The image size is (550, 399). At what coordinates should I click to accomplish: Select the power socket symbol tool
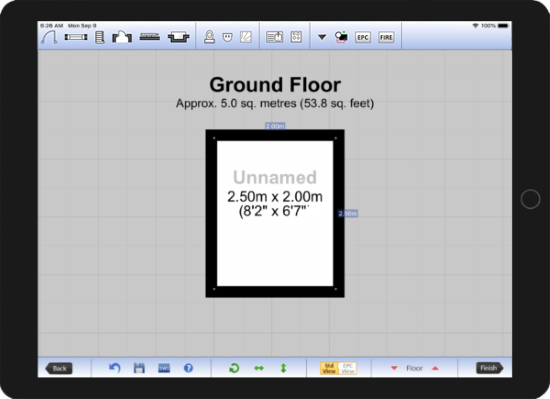click(227, 37)
